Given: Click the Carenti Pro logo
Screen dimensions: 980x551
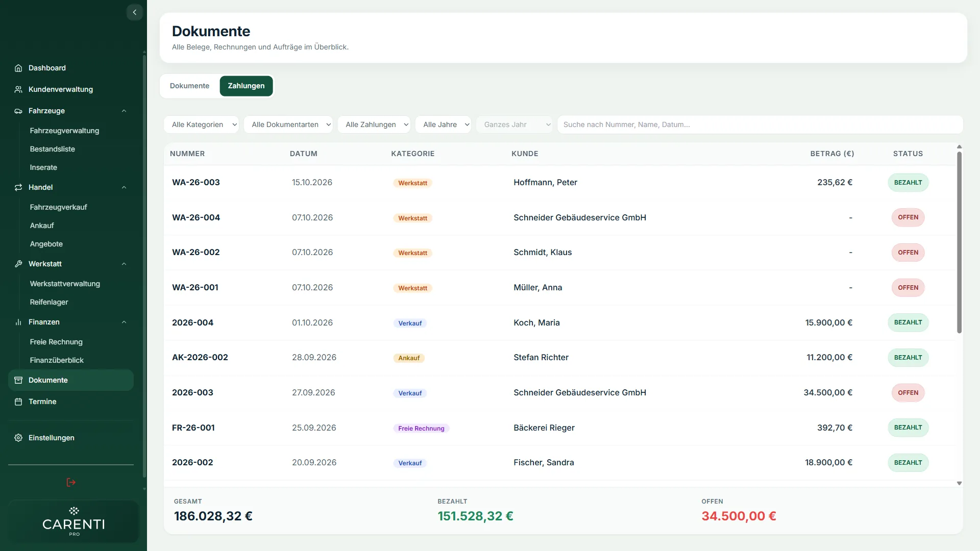Looking at the screenshot, I should 73,521.
